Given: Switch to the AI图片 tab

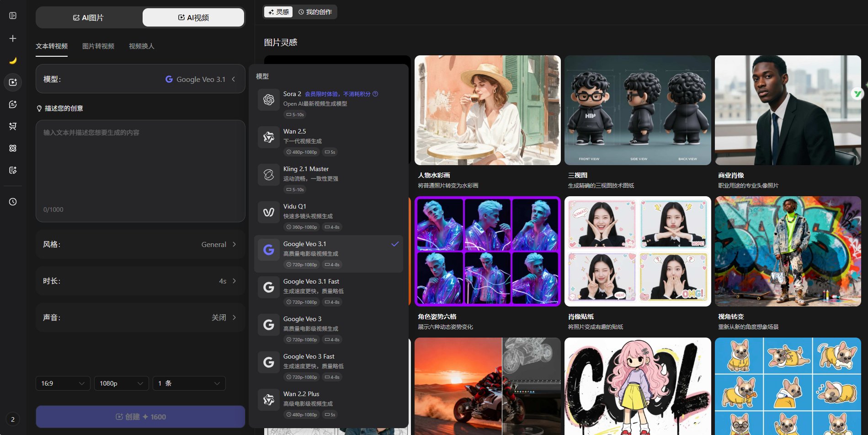Looking at the screenshot, I should point(89,18).
